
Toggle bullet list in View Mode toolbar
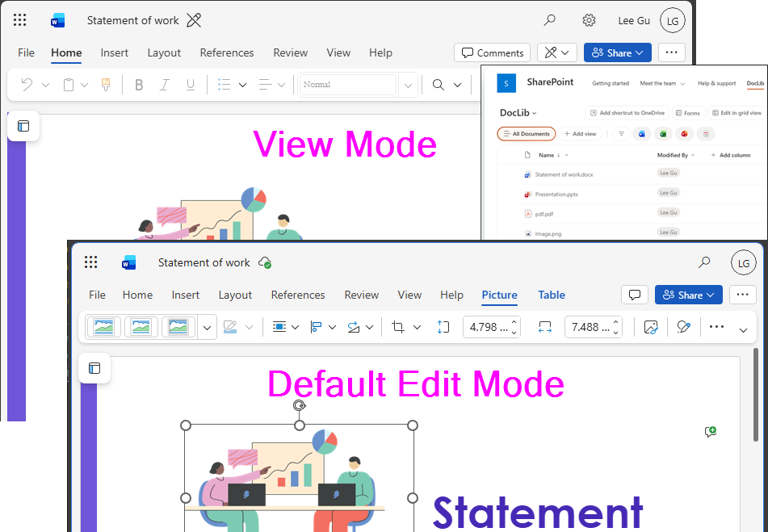coord(225,85)
